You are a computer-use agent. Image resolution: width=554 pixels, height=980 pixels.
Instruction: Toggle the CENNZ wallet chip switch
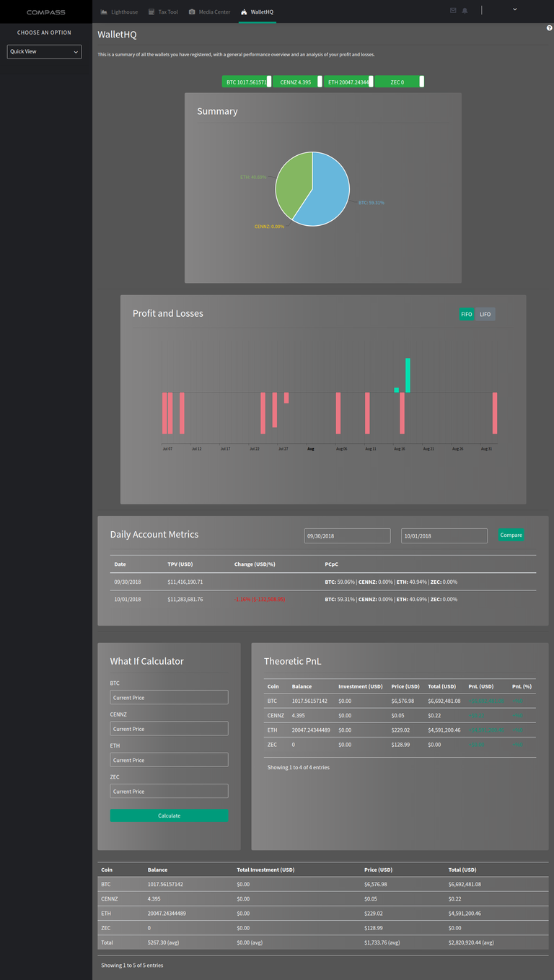320,82
